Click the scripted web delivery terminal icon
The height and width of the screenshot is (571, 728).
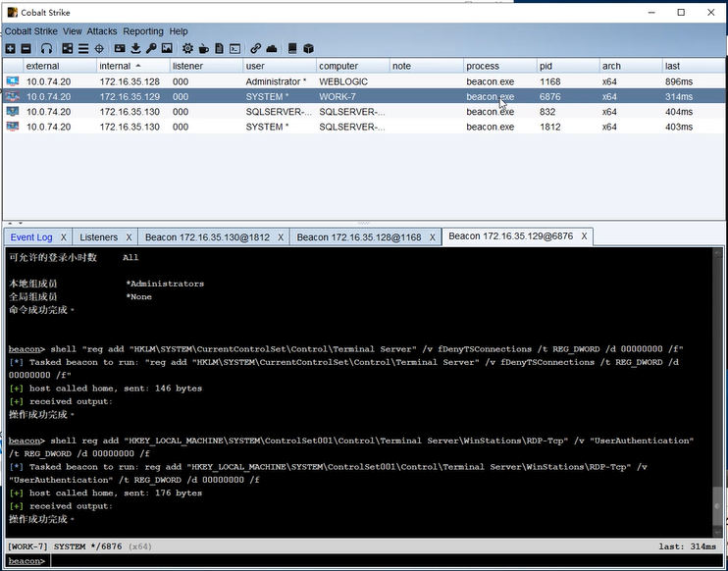click(234, 48)
